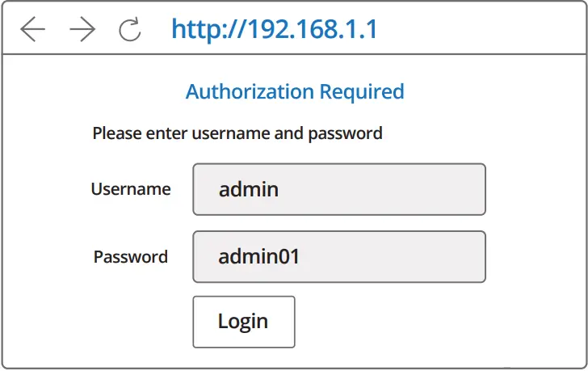Image resolution: width=588 pixels, height=371 pixels.
Task: Click empty address bar space right of URL
Action: 485,30
